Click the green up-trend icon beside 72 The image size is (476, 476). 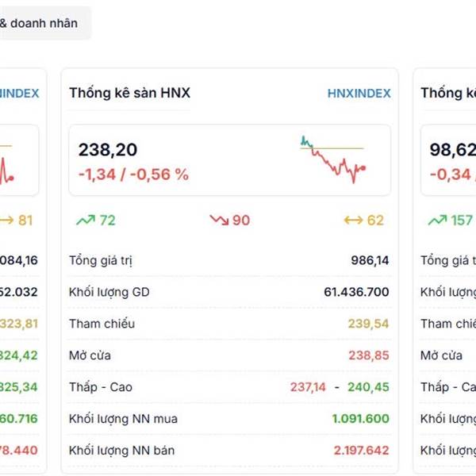point(86,220)
